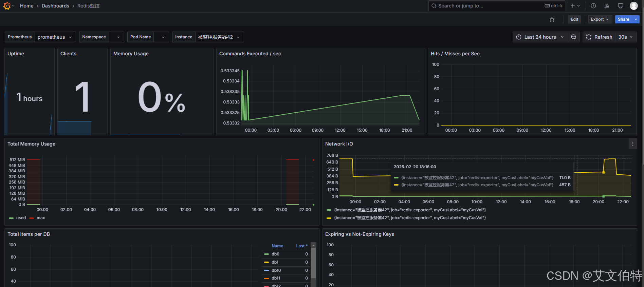Click the legend table scrollbar up arrow
The height and width of the screenshot is (287, 644).
(314, 245)
